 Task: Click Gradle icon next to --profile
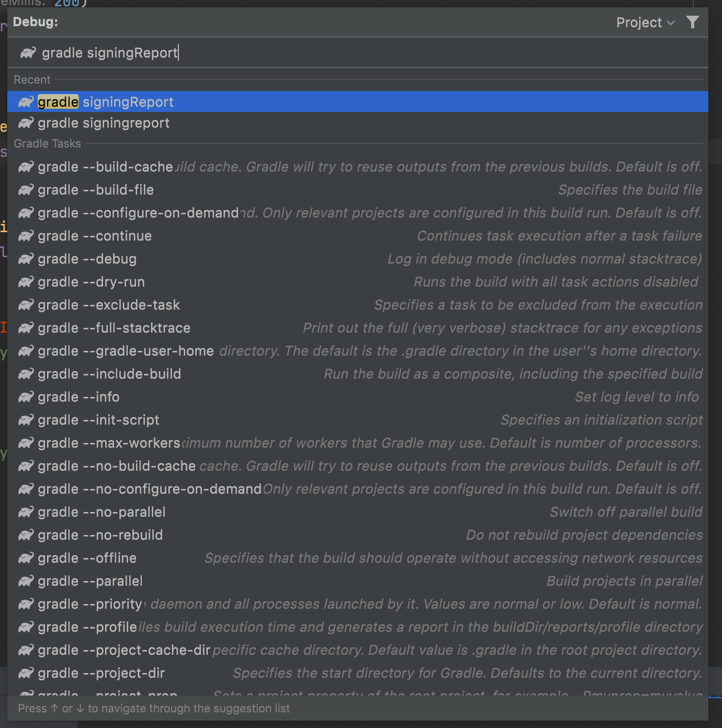(x=26, y=627)
